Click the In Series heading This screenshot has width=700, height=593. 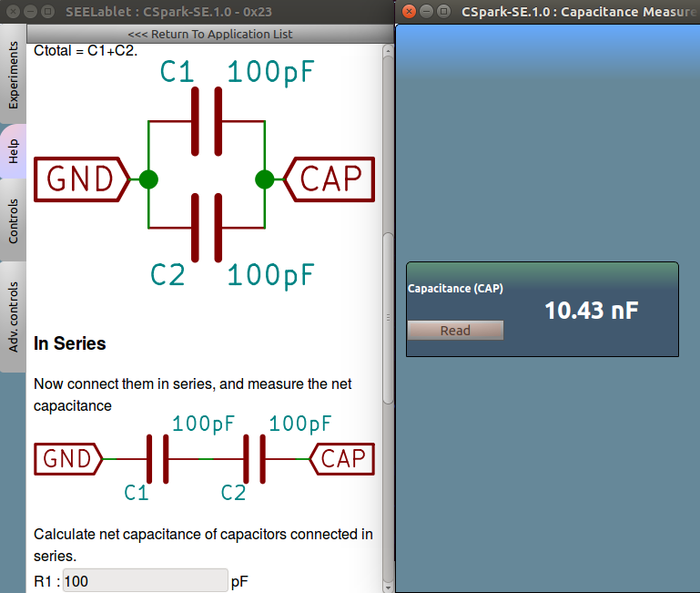click(70, 343)
